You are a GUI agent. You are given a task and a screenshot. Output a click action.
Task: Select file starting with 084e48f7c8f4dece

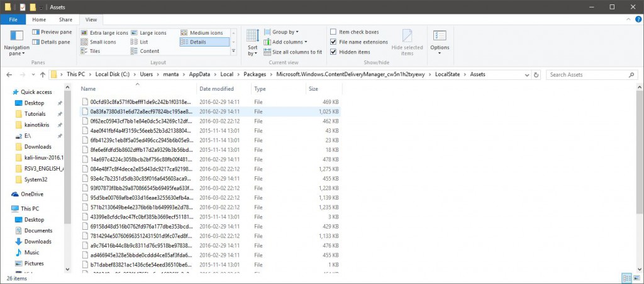click(x=210, y=169)
